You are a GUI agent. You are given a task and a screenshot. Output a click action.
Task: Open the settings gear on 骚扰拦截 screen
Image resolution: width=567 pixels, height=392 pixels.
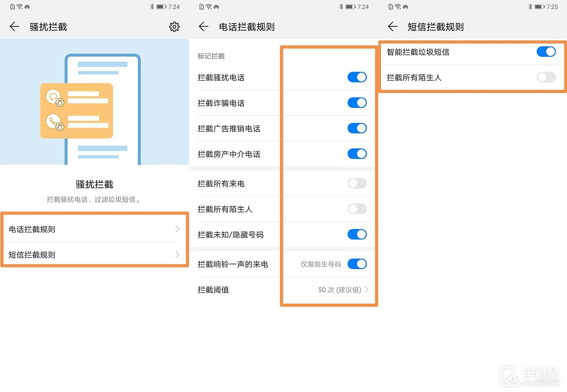[175, 27]
